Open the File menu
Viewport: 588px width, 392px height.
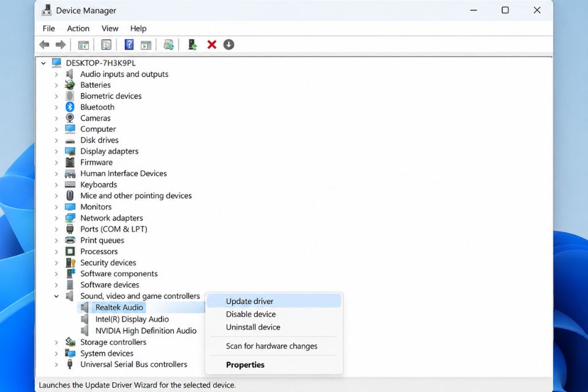point(49,29)
